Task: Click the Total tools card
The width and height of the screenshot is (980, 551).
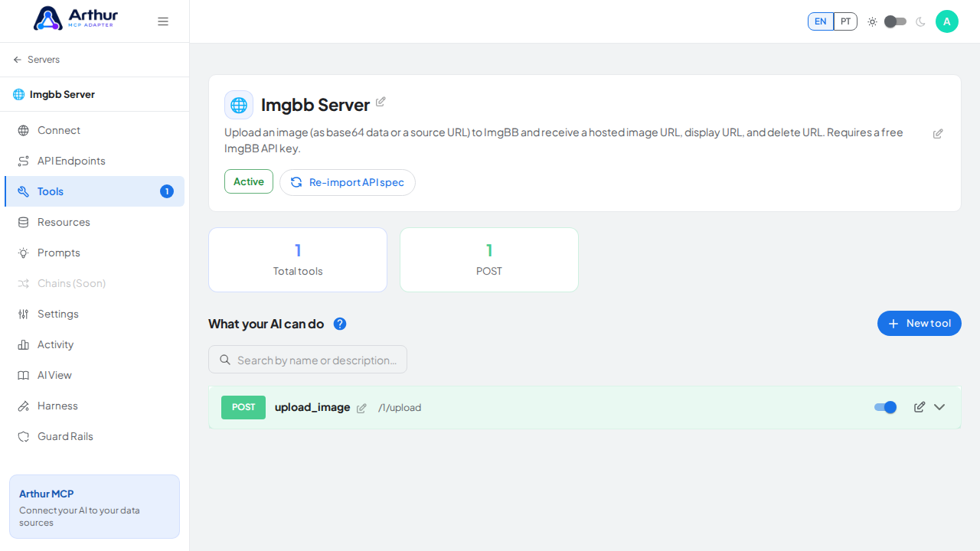Action: pos(298,259)
